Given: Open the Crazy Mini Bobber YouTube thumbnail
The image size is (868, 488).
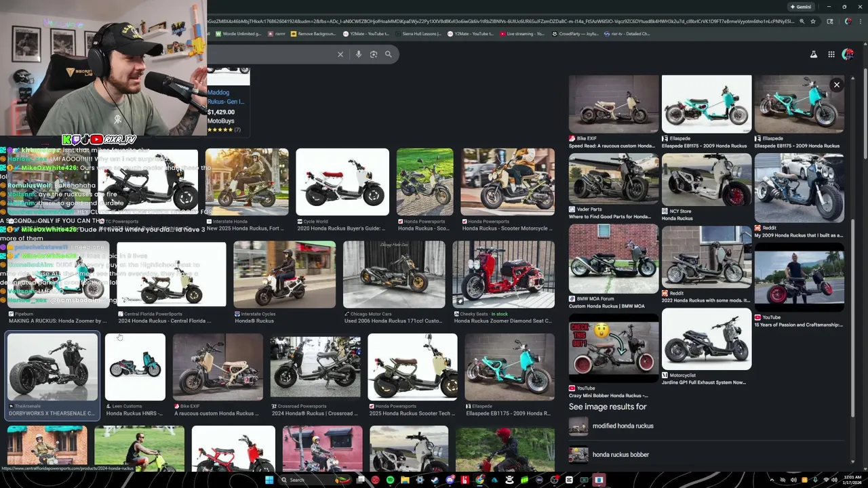Looking at the screenshot, I should click(x=614, y=348).
